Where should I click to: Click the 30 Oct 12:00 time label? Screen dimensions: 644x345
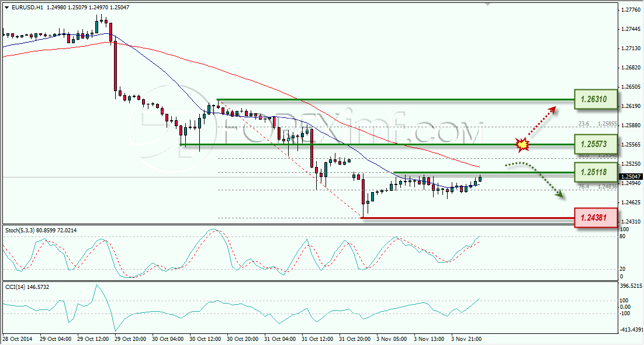[205, 339]
